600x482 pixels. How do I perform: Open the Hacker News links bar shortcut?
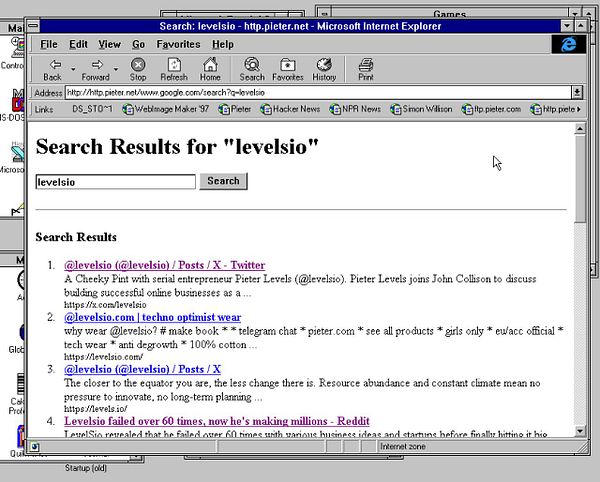[x=290, y=109]
